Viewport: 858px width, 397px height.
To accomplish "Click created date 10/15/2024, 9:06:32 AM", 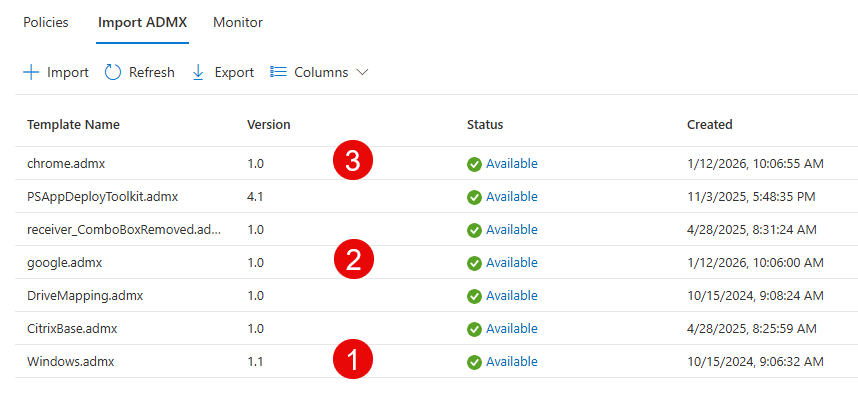I will coord(755,361).
